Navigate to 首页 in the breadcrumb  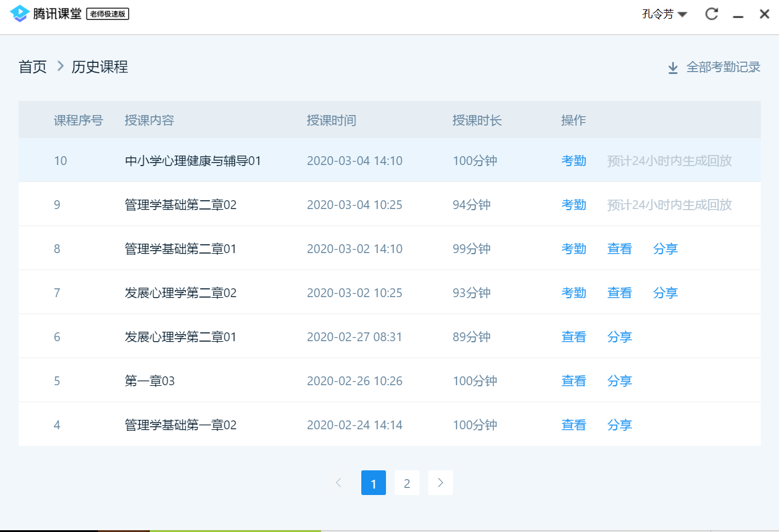(33, 67)
